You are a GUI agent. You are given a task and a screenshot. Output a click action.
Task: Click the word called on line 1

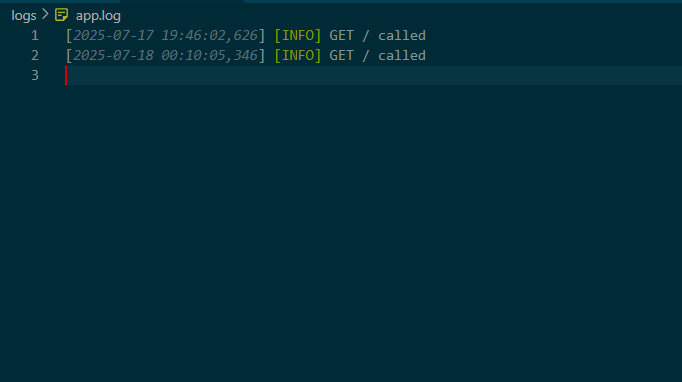pyautogui.click(x=402, y=36)
